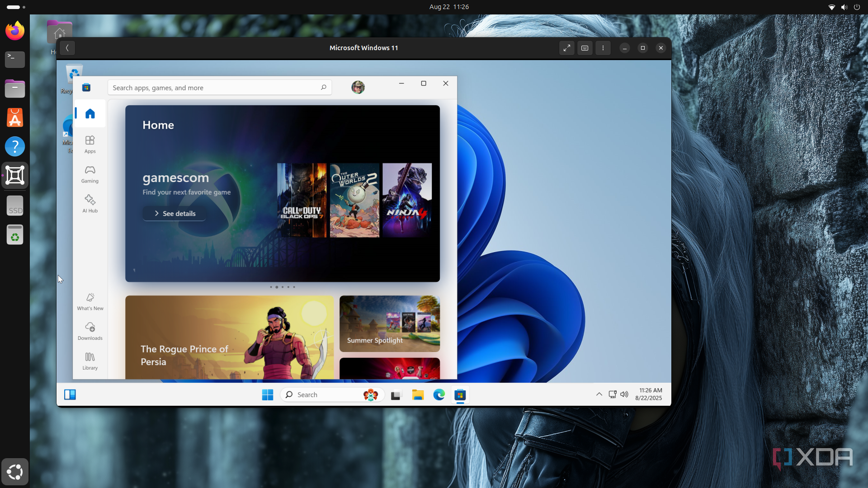
Task: Click the Windows taskbar Search box
Action: click(x=332, y=395)
